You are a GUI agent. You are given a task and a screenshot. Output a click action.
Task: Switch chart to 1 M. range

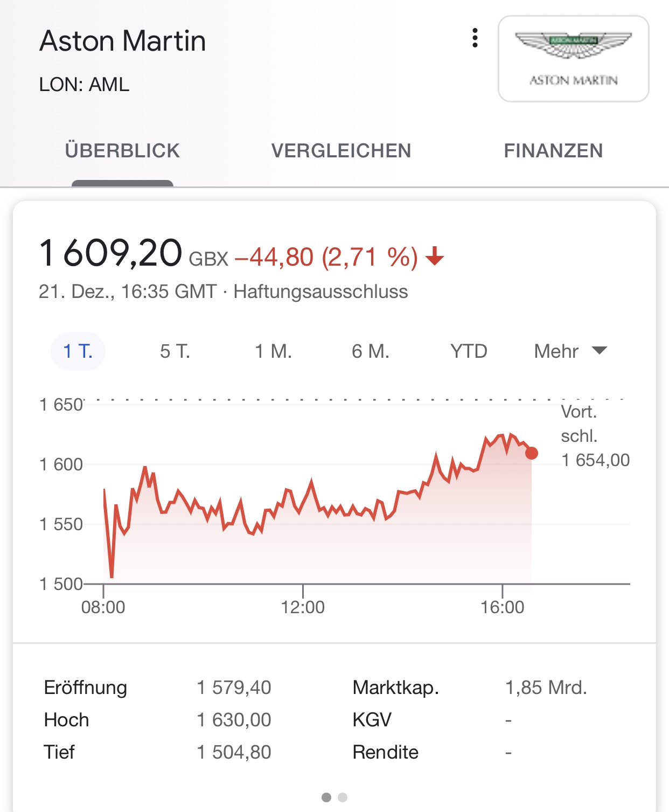pos(273,351)
